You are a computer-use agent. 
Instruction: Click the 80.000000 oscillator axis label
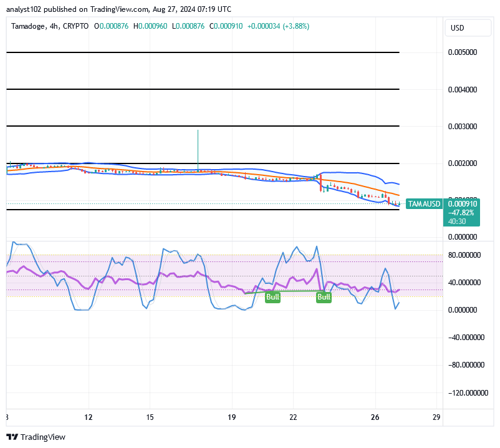(464, 255)
